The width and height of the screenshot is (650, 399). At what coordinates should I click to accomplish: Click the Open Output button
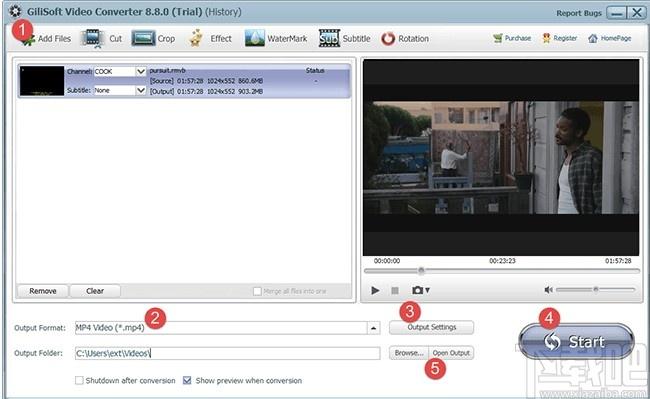[x=451, y=353]
